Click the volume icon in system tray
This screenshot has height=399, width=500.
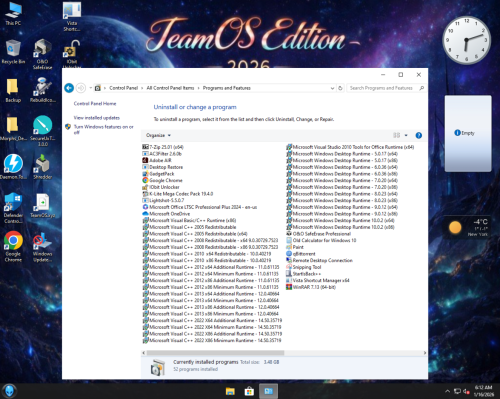click(x=466, y=391)
